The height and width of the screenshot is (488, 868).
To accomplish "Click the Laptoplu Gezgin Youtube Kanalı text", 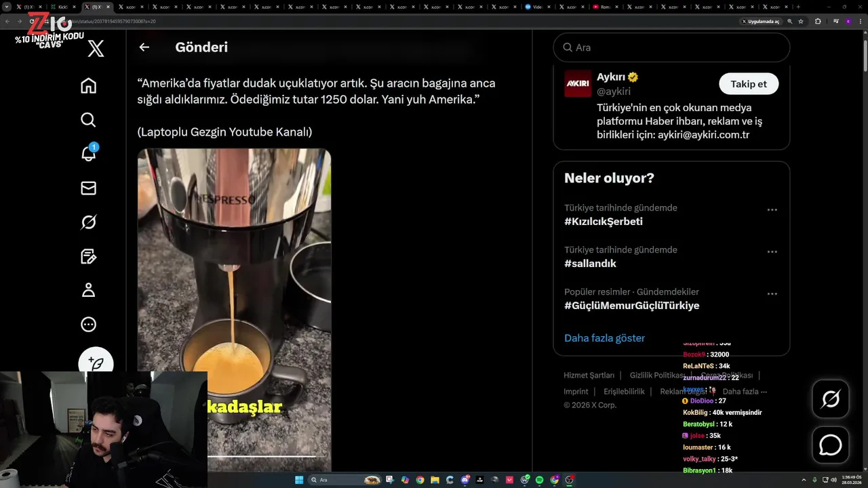I will 224,132.
